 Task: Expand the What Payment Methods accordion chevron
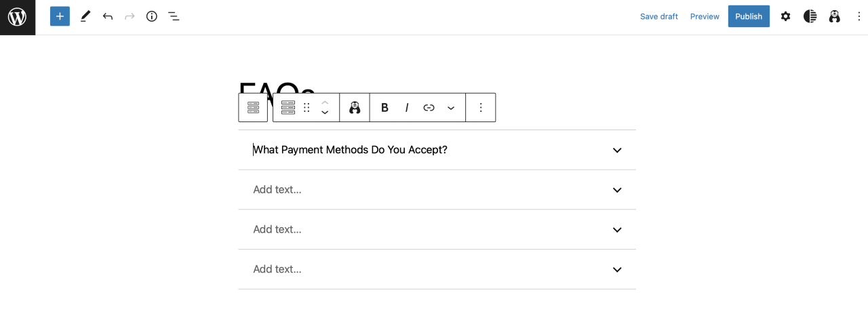617,150
